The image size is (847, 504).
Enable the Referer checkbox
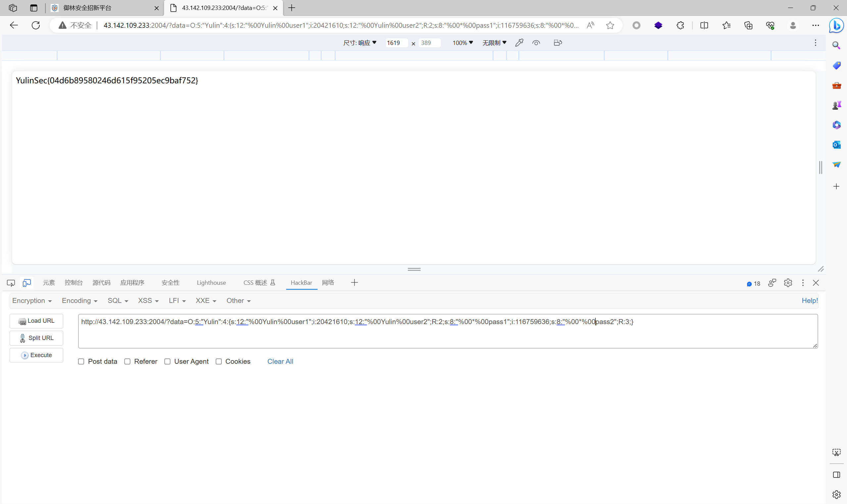[127, 361]
